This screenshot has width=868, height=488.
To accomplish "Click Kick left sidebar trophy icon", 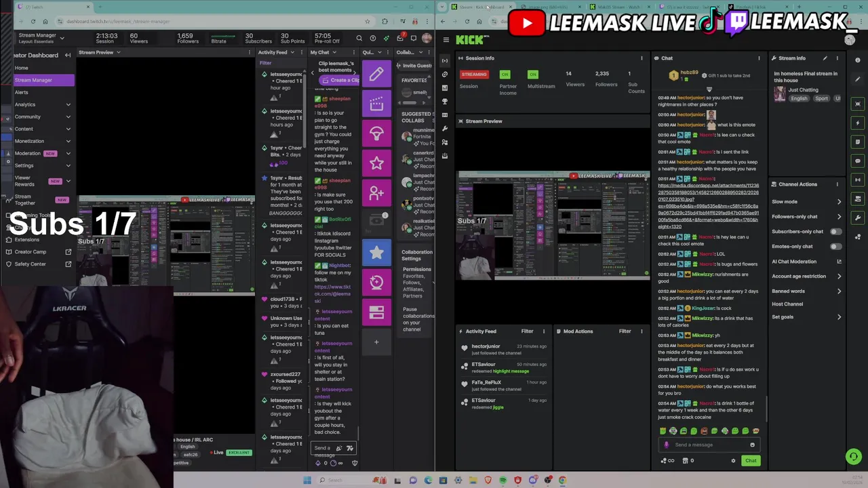I will click(x=444, y=102).
